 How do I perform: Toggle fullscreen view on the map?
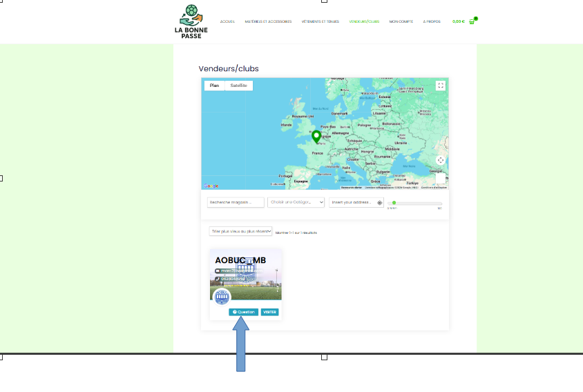[x=441, y=86]
